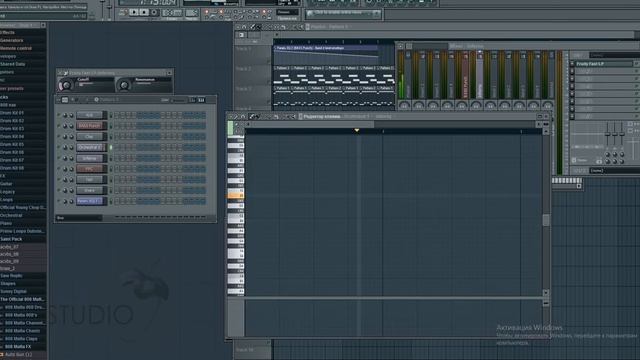Open the Remote control folder in browser

click(16, 48)
